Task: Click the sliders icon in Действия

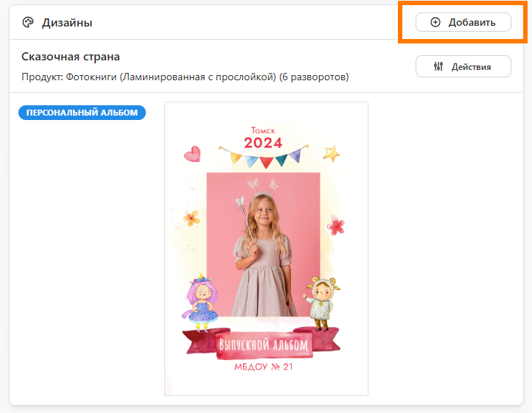Action: (438, 67)
